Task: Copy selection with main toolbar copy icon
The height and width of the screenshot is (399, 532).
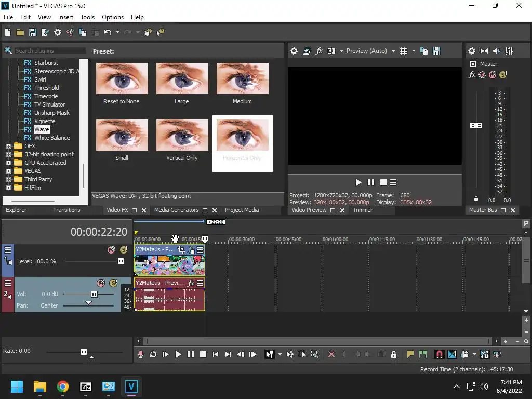Action: point(83,32)
